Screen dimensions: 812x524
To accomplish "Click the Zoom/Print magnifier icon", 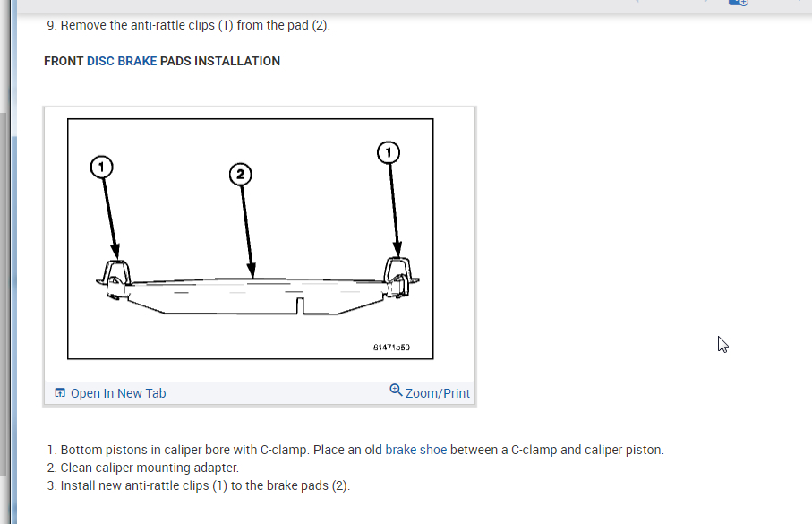I will point(396,390).
